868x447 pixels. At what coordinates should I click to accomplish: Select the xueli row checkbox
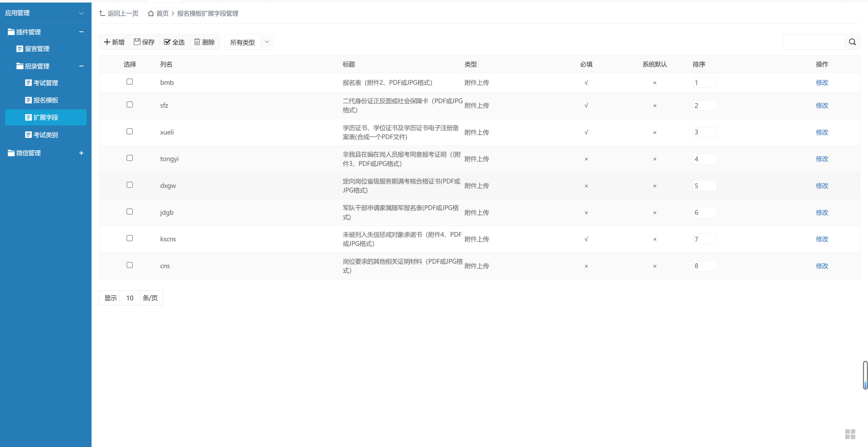pyautogui.click(x=129, y=131)
